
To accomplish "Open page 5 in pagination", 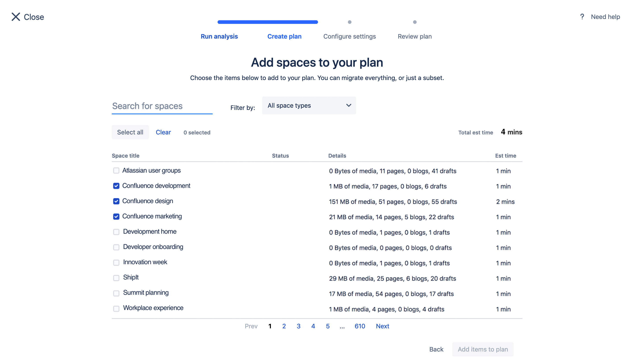I will click(x=327, y=326).
